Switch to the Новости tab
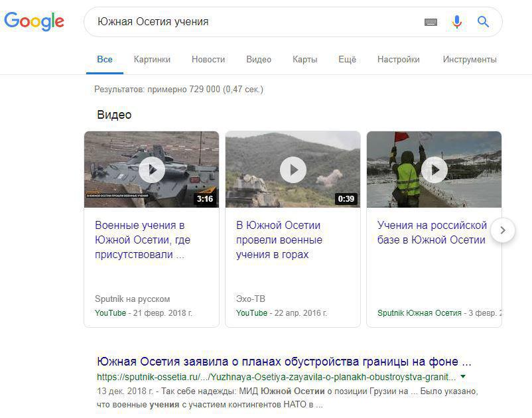 [208, 59]
